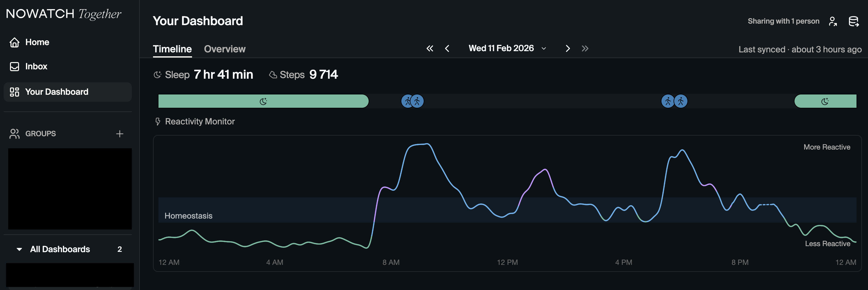Click the All Dashboards count 2
Image resolution: width=868 pixels, height=290 pixels.
tap(120, 249)
